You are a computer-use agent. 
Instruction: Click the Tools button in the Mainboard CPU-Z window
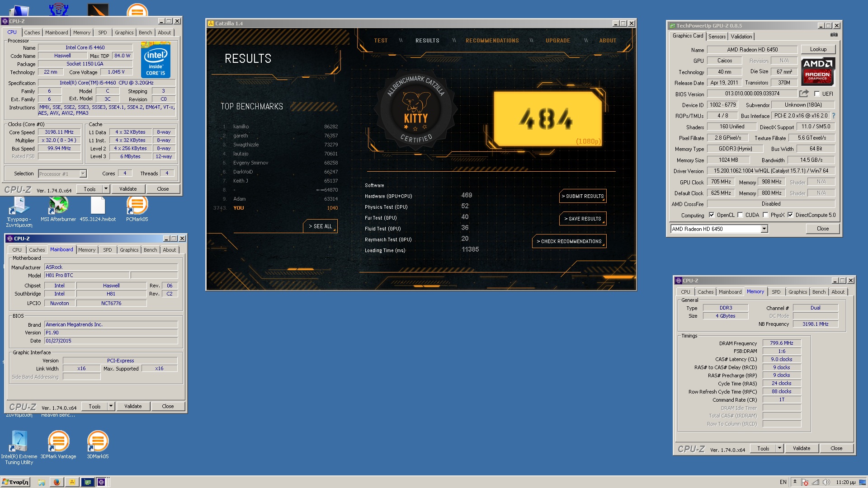94,406
